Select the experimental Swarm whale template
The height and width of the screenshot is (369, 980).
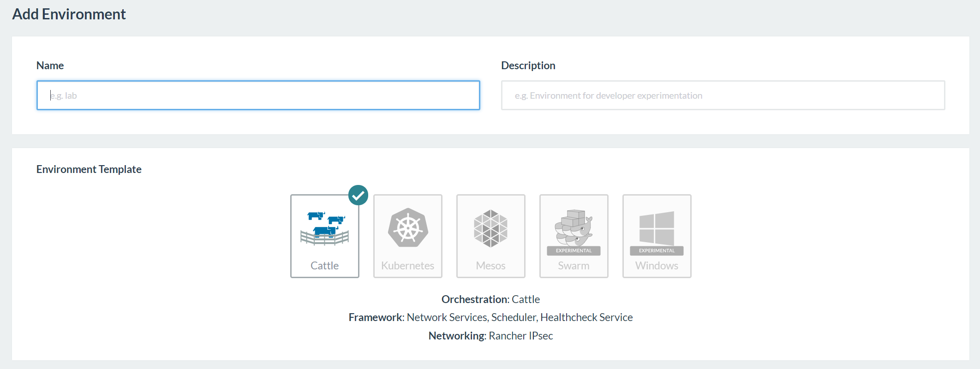click(x=574, y=236)
